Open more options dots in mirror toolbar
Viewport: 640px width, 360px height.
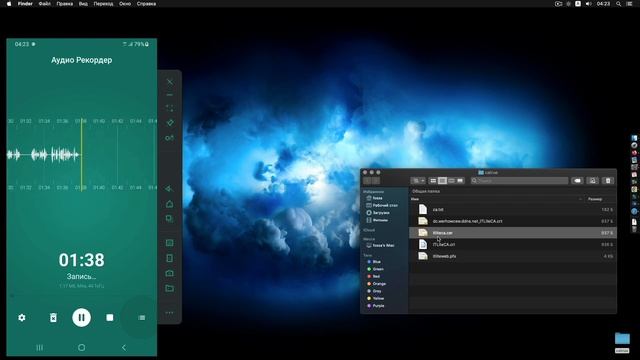pos(170,313)
